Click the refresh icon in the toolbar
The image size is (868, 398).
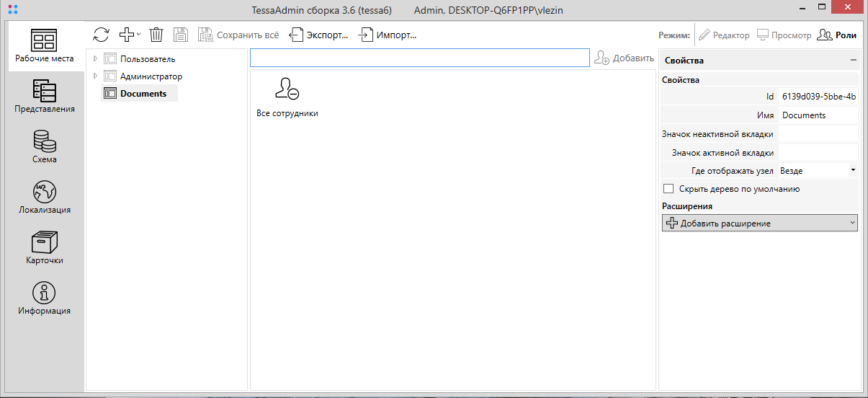(102, 35)
